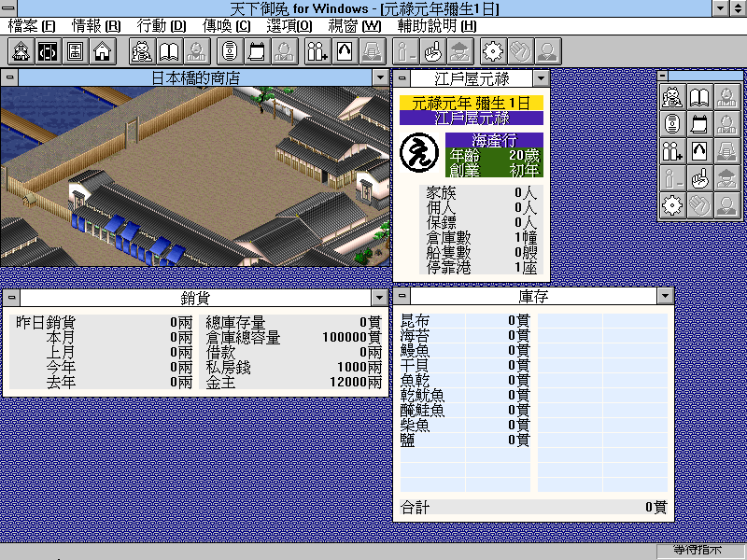
Task: Click the arch gate icon in the floating palette
Action: pyautogui.click(x=699, y=151)
